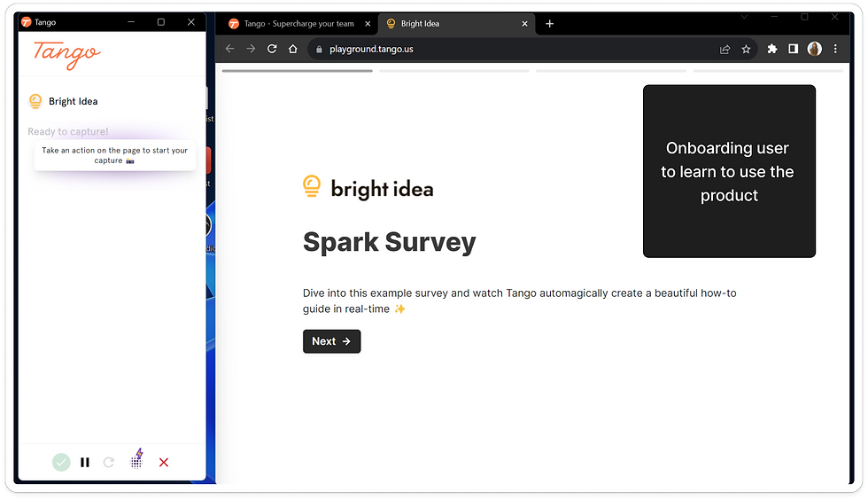The height and width of the screenshot is (500, 868).
Task: Restart capture using the circular arrow icon
Action: tap(108, 462)
